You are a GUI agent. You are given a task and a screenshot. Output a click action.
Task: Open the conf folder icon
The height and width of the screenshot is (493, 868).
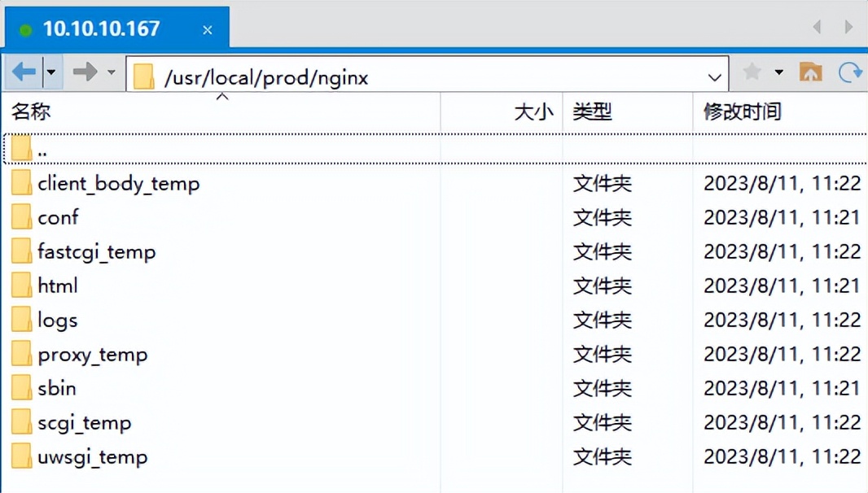21,217
